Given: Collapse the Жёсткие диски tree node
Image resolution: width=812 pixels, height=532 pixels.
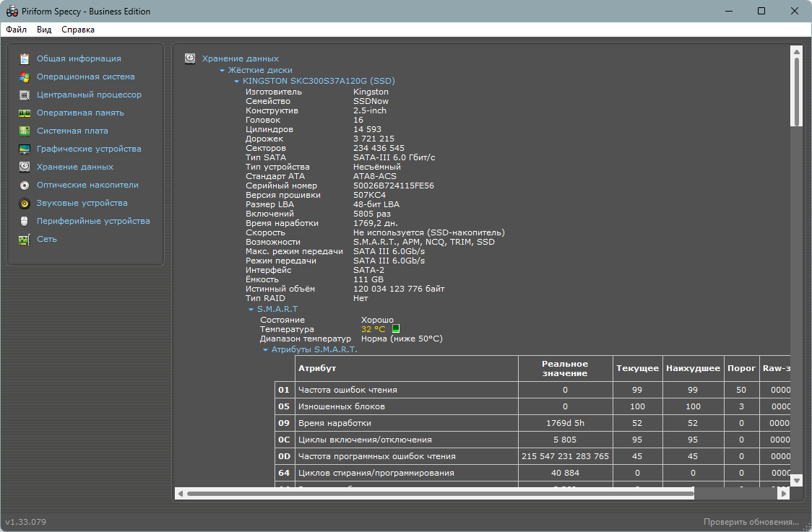Looking at the screenshot, I should 223,71.
